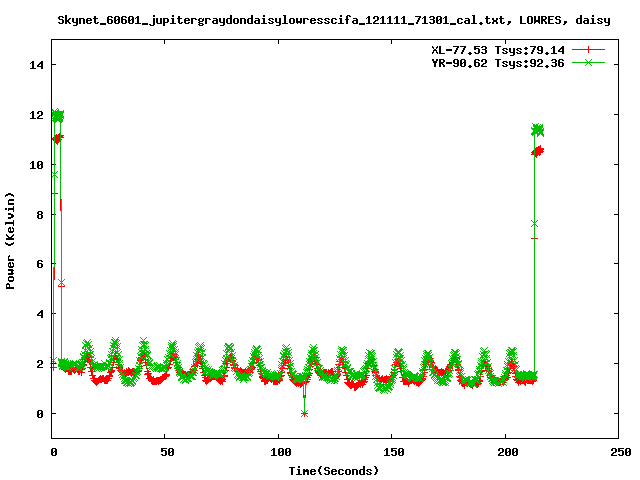
Task: Click the green calibration cluster near 12 Kelvin at start
Action: tap(58, 116)
